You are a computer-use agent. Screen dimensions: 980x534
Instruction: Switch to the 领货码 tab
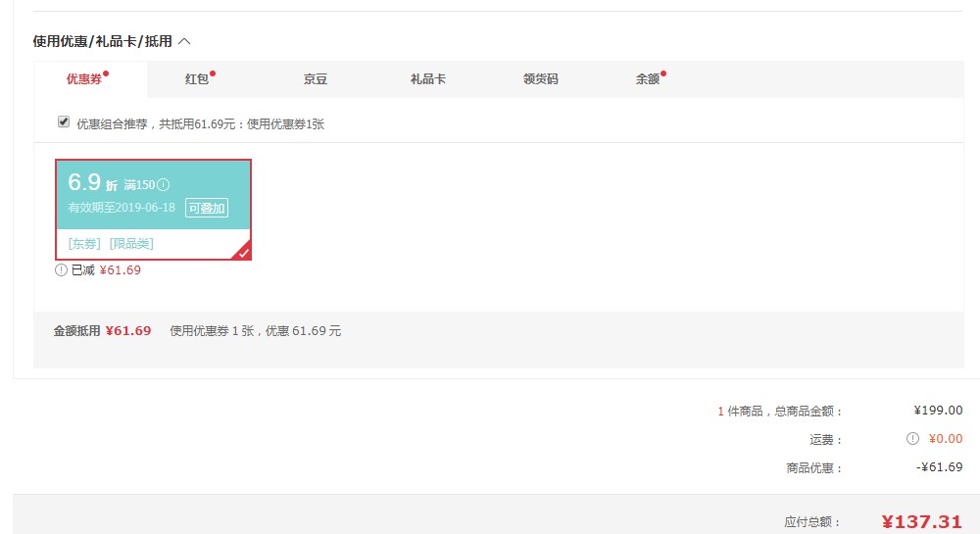[541, 79]
